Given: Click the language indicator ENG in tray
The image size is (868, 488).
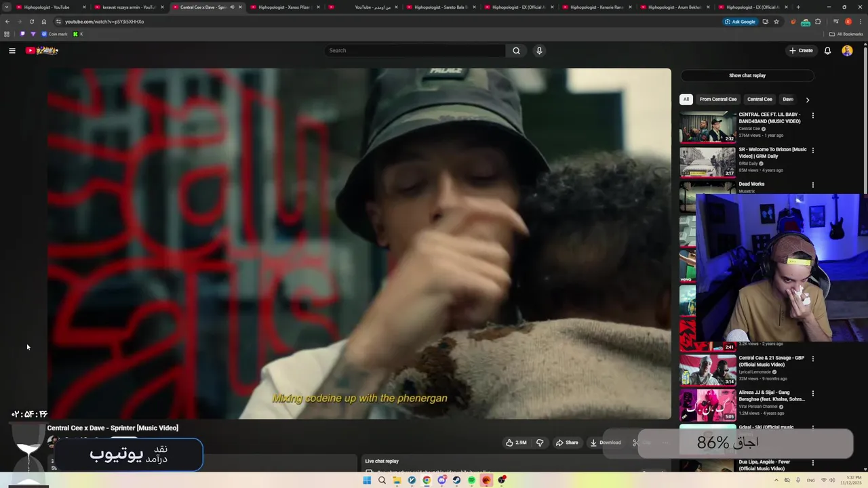Looking at the screenshot, I should click(x=812, y=480).
